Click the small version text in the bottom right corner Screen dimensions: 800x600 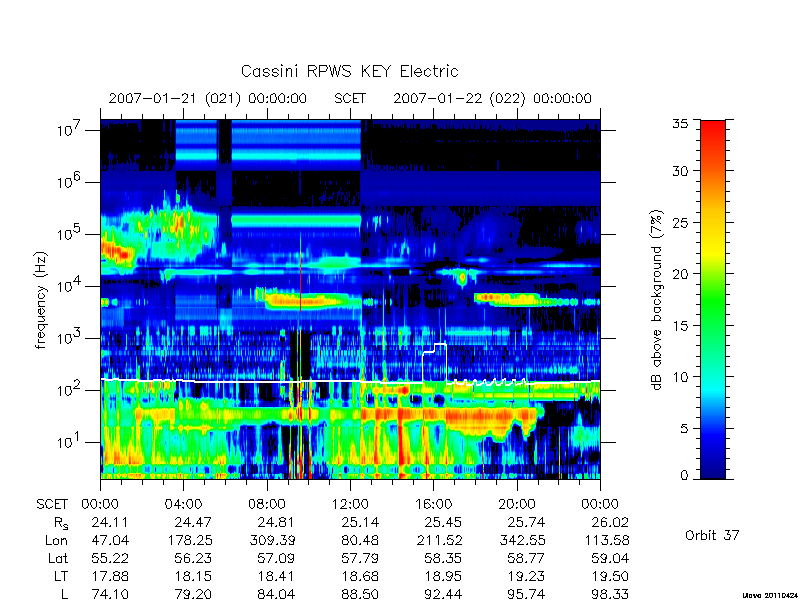click(769, 595)
